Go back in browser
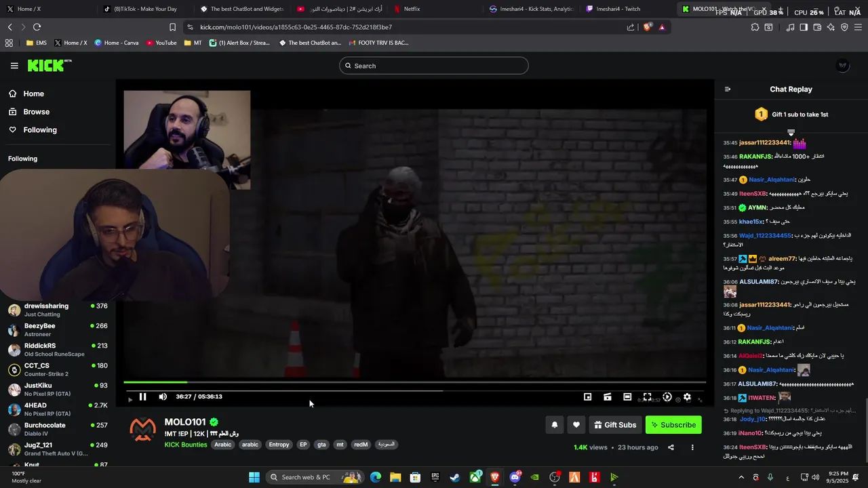The width and height of the screenshot is (868, 488). coord(9,27)
